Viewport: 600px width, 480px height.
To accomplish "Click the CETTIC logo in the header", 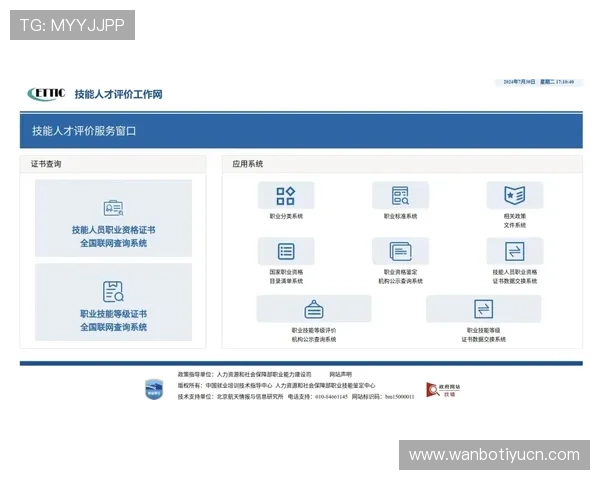I will [46, 94].
